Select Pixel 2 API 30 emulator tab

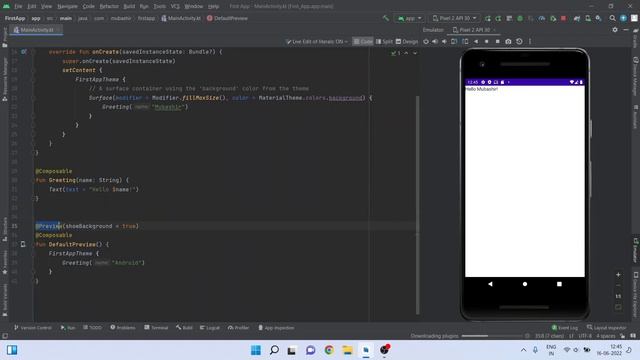pos(474,30)
